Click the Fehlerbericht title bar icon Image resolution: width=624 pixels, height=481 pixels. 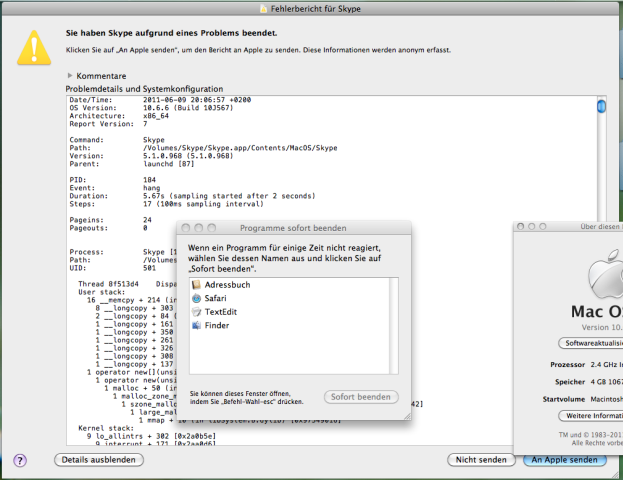pos(263,9)
